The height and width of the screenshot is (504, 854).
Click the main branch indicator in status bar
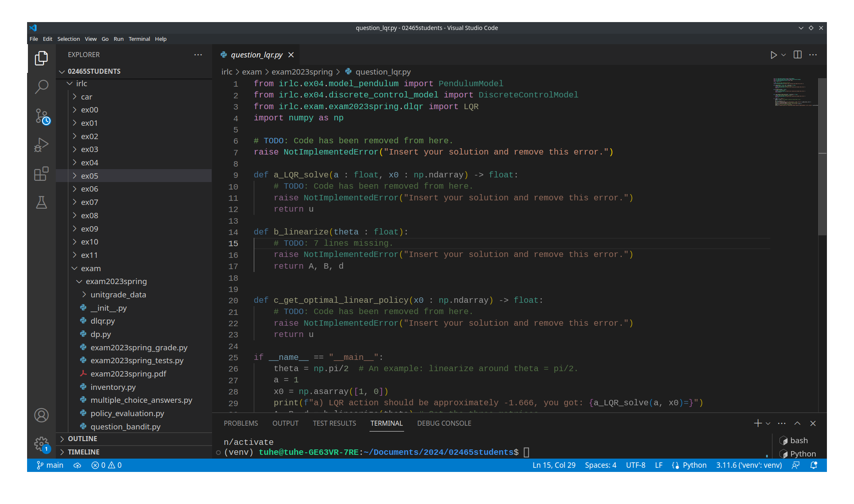(50, 465)
